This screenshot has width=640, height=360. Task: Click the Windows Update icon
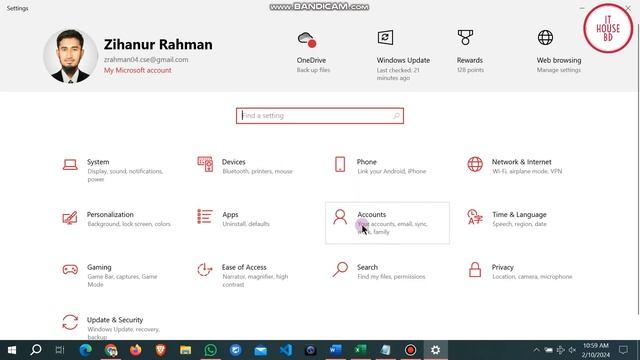coord(385,38)
